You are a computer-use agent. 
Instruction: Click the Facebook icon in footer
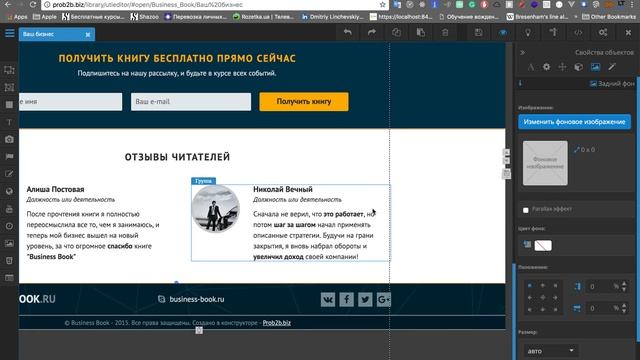point(347,300)
